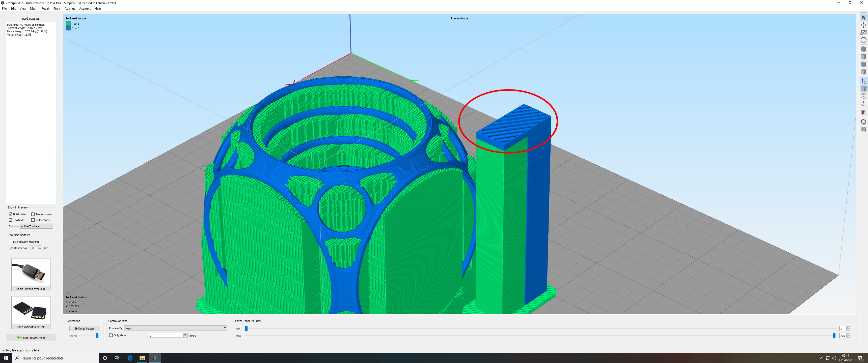Open the custom supports tool icon
This screenshot has height=363, width=868.
pyautogui.click(x=863, y=129)
